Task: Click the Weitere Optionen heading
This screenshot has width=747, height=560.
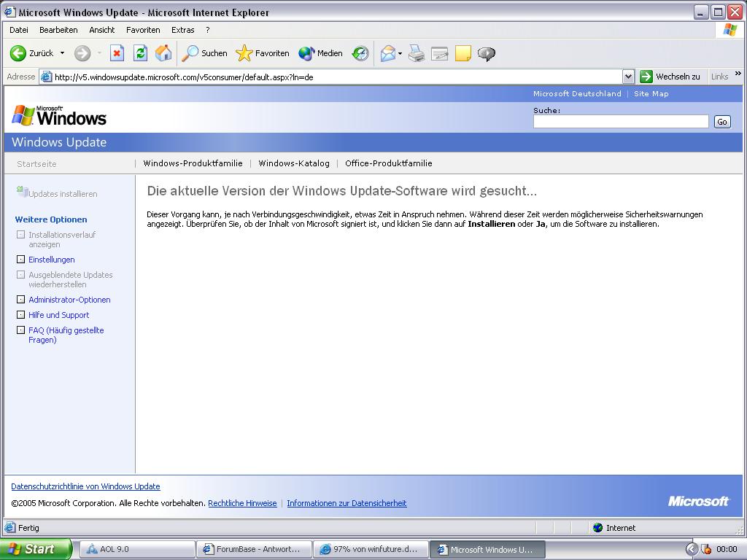Action: [x=51, y=219]
